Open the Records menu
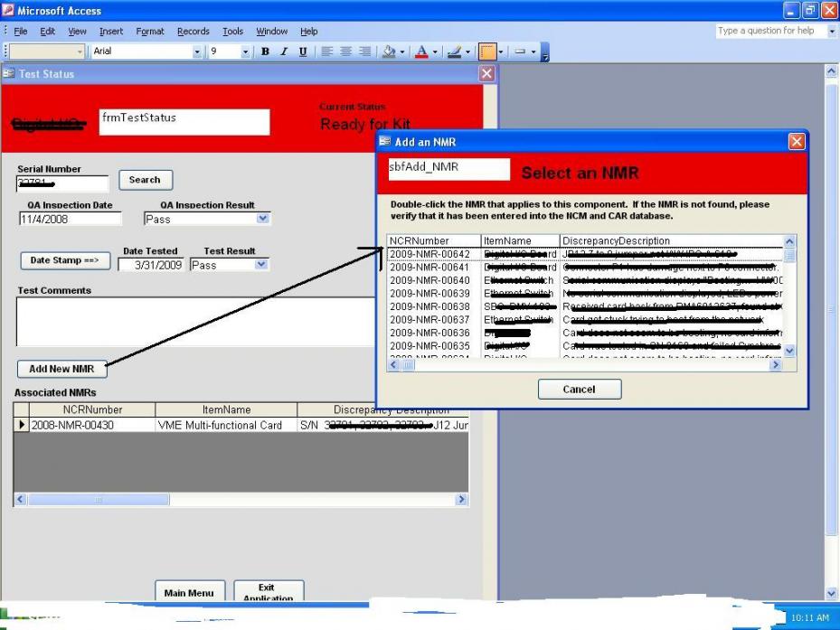Screen dimensions: 840x630 (193, 31)
